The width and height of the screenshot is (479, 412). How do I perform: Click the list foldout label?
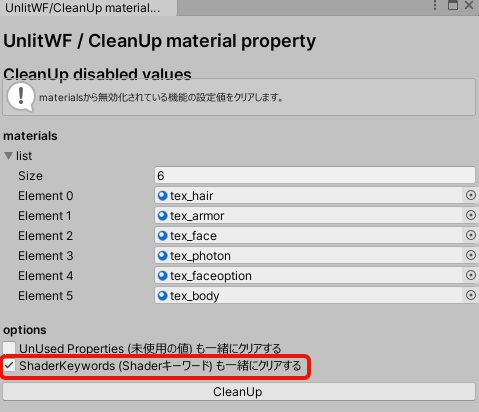[x=24, y=156]
